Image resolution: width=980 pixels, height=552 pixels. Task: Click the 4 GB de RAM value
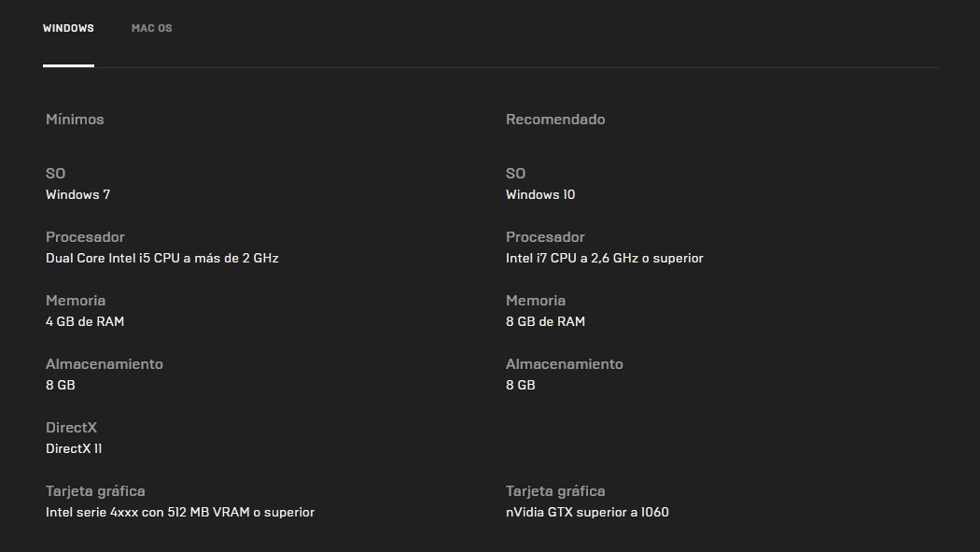(85, 322)
